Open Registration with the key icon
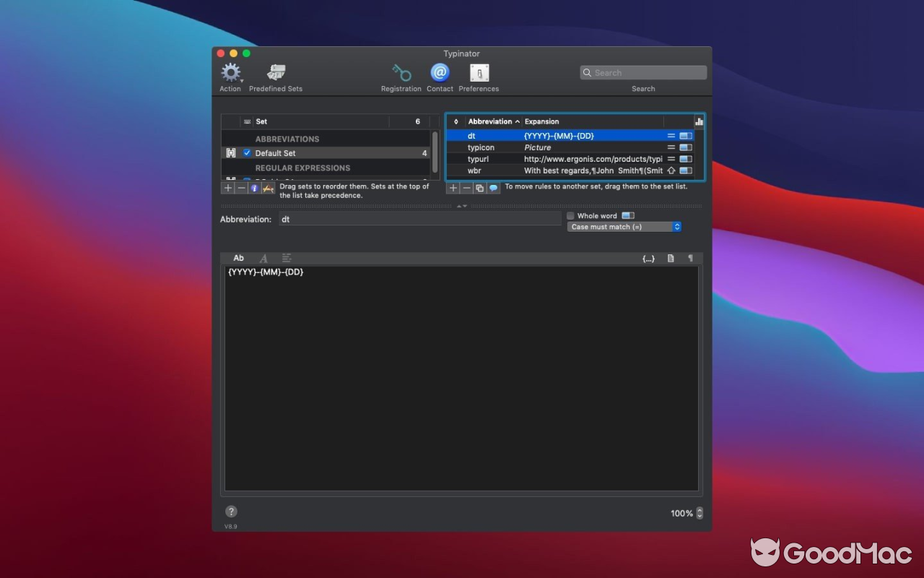Viewport: 924px width, 578px height. coord(401,73)
